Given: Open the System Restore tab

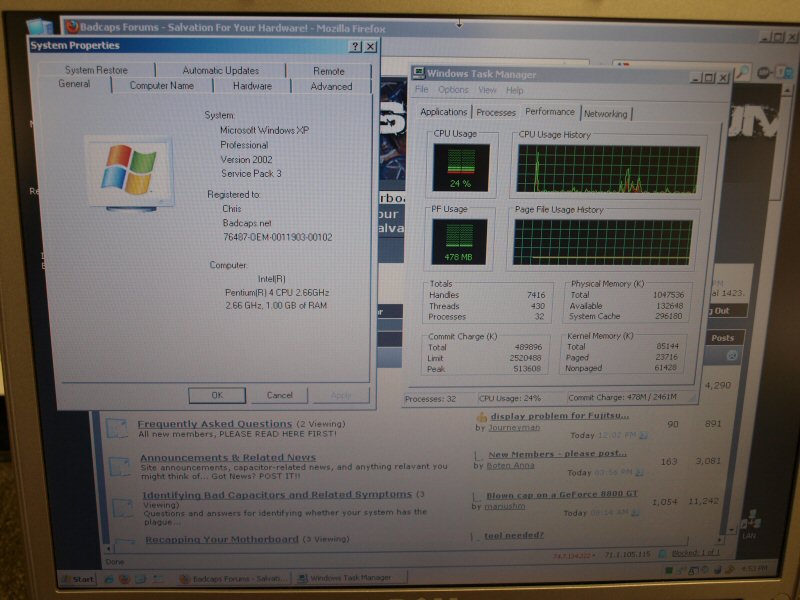Looking at the screenshot, I should (96, 70).
